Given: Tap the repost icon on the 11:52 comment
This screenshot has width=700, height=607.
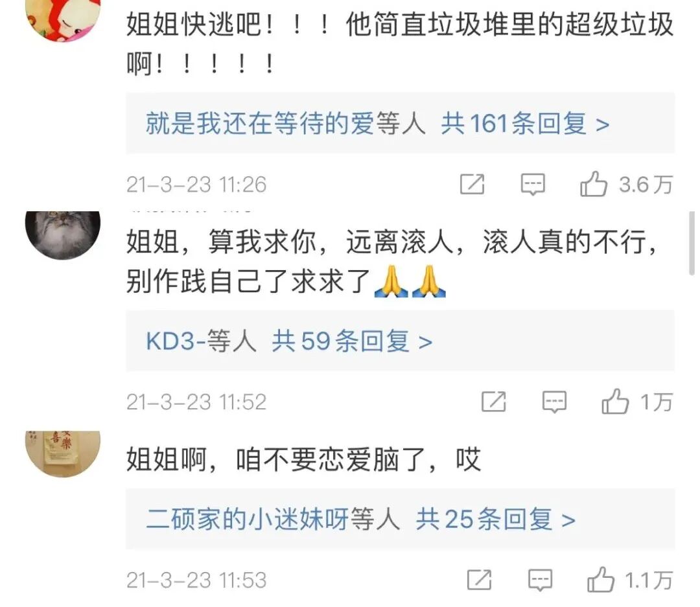Looking at the screenshot, I should point(494,402).
